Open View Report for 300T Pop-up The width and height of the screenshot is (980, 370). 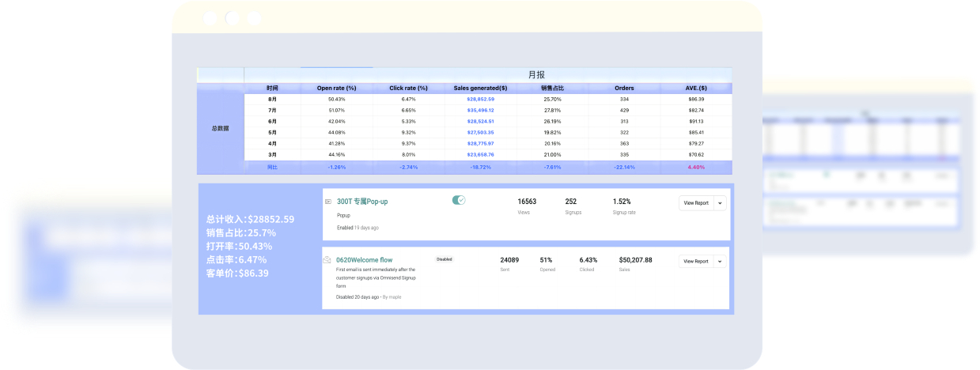tap(696, 203)
